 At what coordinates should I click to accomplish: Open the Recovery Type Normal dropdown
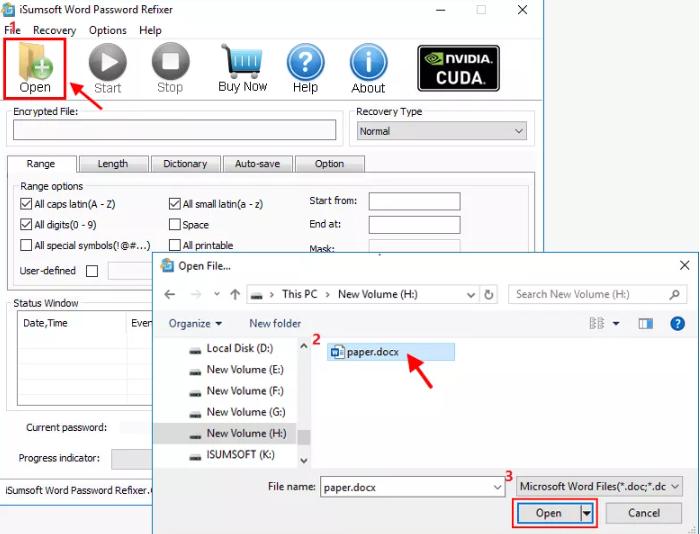[442, 131]
